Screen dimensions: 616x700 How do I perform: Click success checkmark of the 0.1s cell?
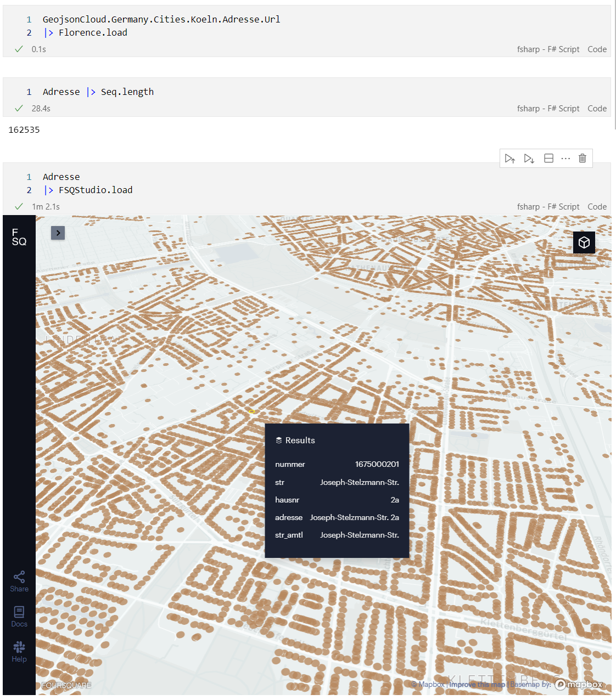tap(19, 49)
